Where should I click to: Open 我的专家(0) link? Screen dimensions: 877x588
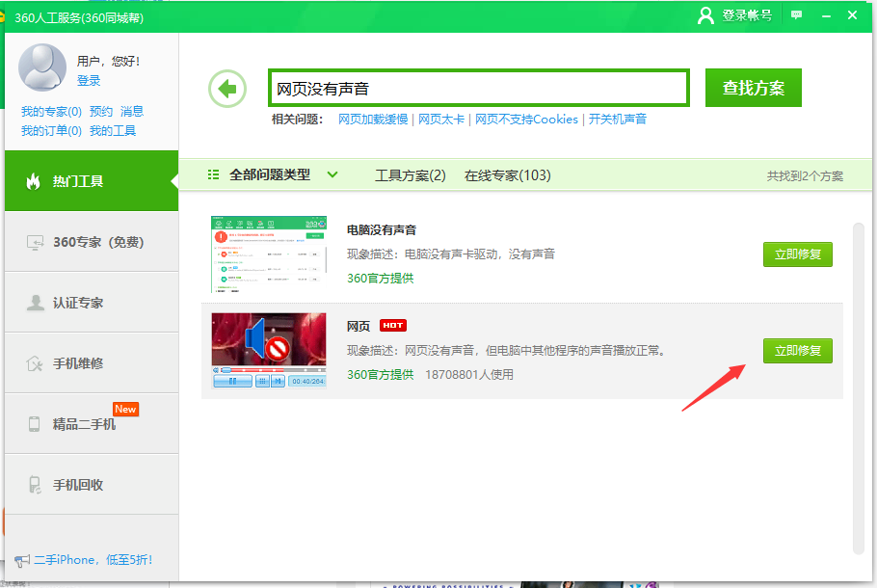(x=51, y=111)
